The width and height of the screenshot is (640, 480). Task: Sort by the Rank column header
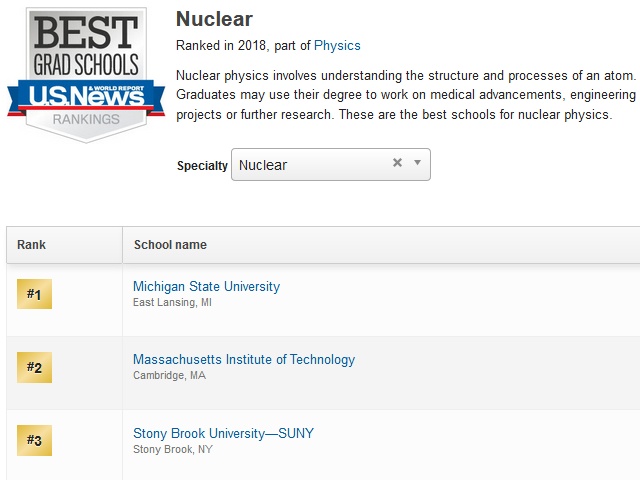click(31, 244)
